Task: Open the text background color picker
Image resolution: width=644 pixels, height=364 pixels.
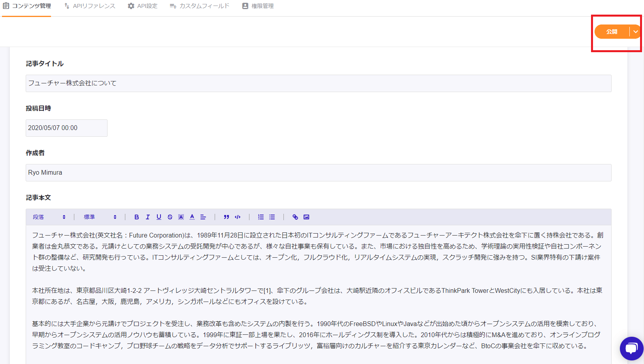Action: (x=181, y=217)
